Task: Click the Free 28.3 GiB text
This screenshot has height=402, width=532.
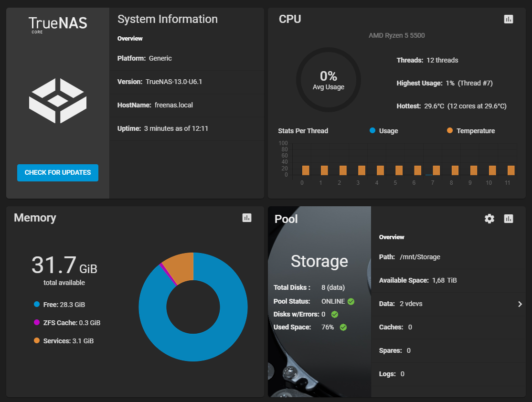Action: click(64, 305)
